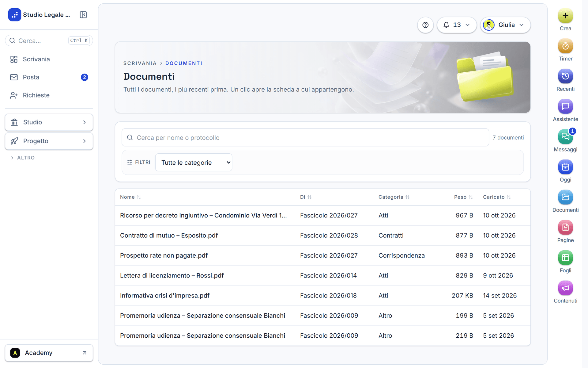The height and width of the screenshot is (368, 588).
Task: Sort table by Categoria column
Action: 394,197
